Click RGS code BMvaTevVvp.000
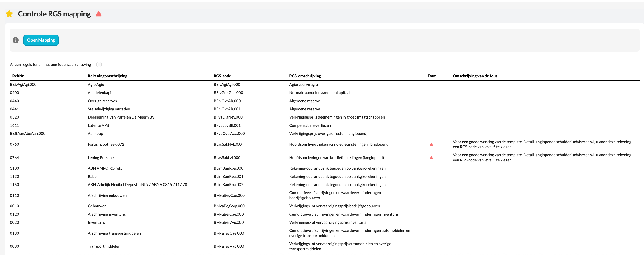 229,246
